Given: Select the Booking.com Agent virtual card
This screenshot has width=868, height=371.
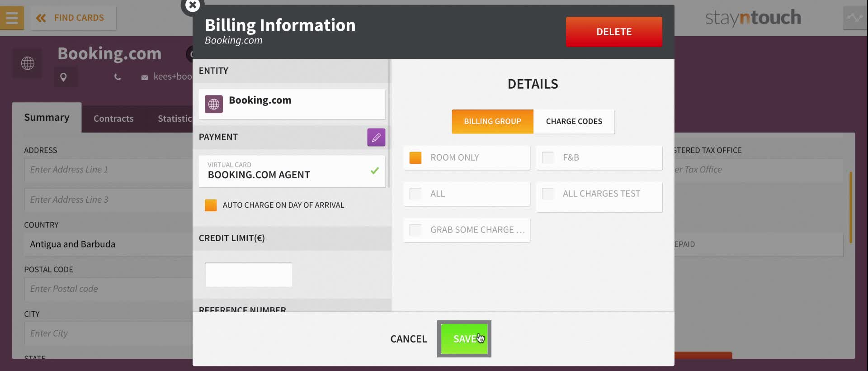Looking at the screenshot, I should pyautogui.click(x=292, y=171).
